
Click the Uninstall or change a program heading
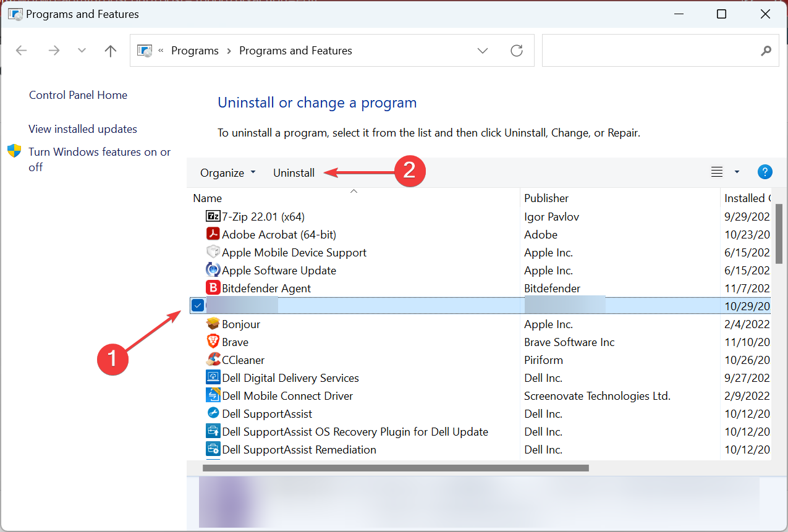point(317,103)
